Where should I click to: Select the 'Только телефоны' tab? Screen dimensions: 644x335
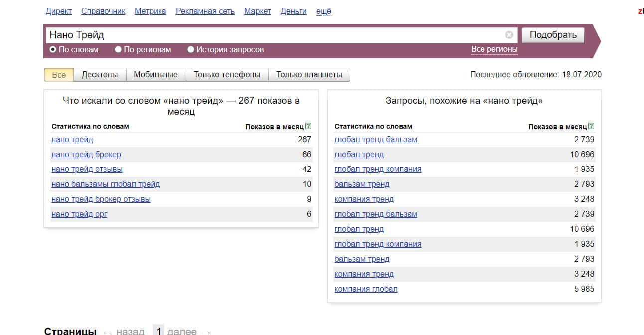click(x=227, y=75)
